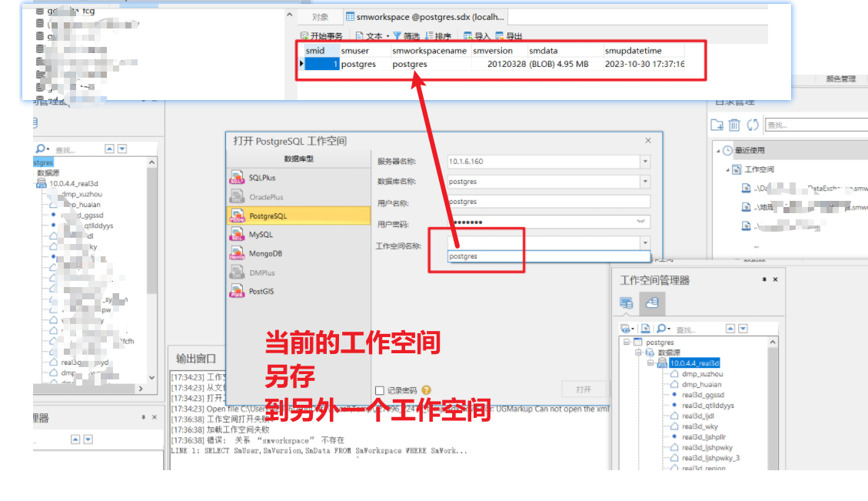This screenshot has width=868, height=501.
Task: Open the 服务器名称 dropdown arrow
Action: tap(644, 162)
